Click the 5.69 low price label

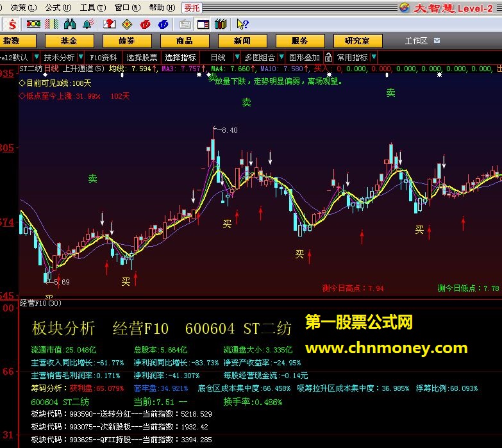pos(62,282)
